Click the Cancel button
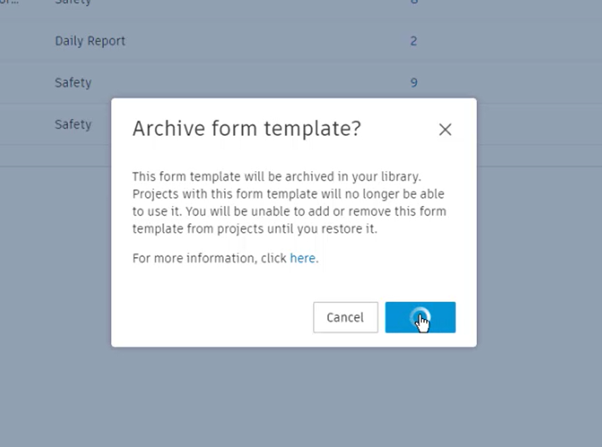 click(x=346, y=317)
